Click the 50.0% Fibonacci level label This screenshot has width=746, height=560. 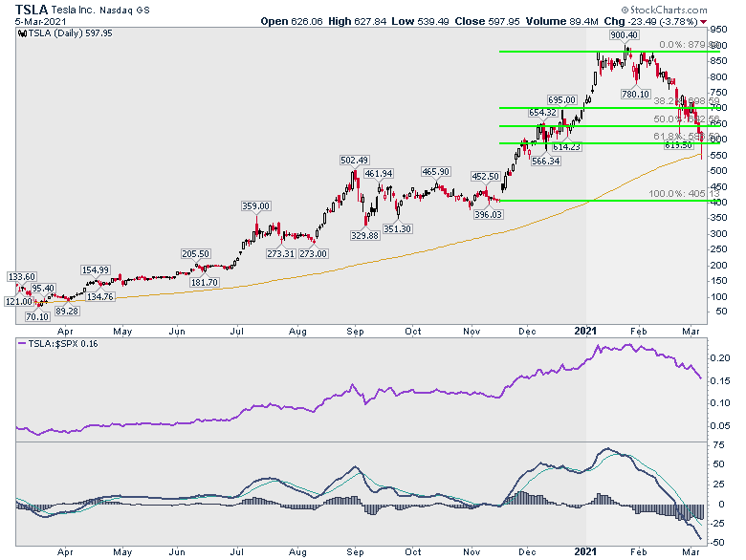coord(687,118)
